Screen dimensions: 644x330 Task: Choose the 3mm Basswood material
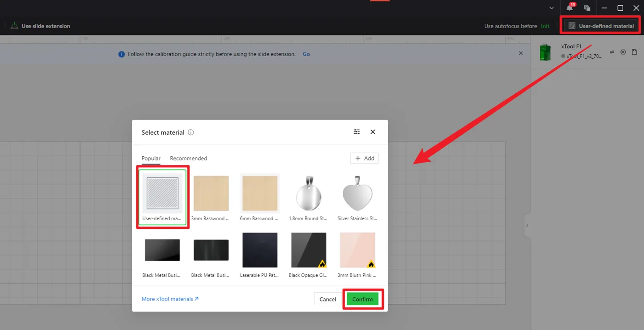pyautogui.click(x=211, y=193)
